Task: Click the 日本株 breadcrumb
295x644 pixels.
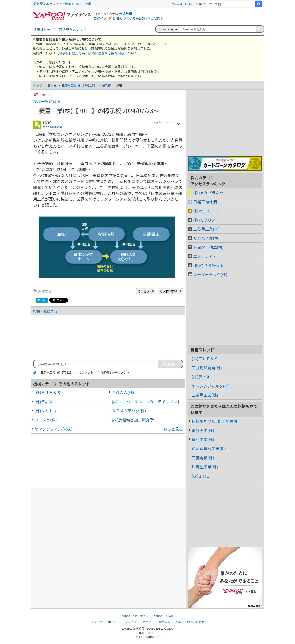Action: [x=52, y=86]
